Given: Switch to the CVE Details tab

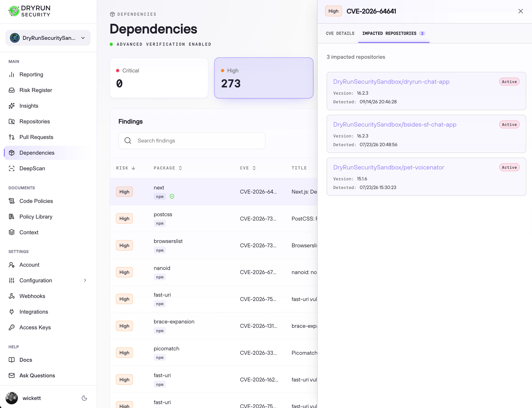Looking at the screenshot, I should click(340, 33).
